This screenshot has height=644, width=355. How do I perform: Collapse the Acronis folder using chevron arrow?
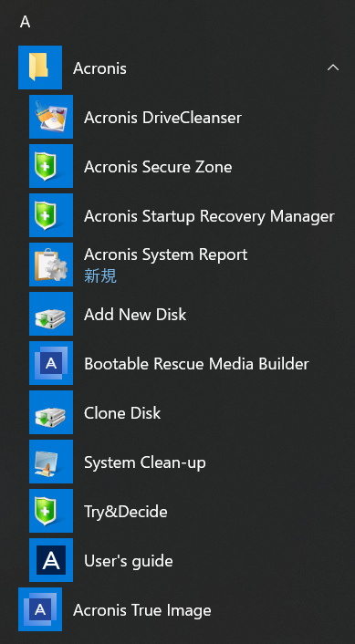click(x=333, y=68)
